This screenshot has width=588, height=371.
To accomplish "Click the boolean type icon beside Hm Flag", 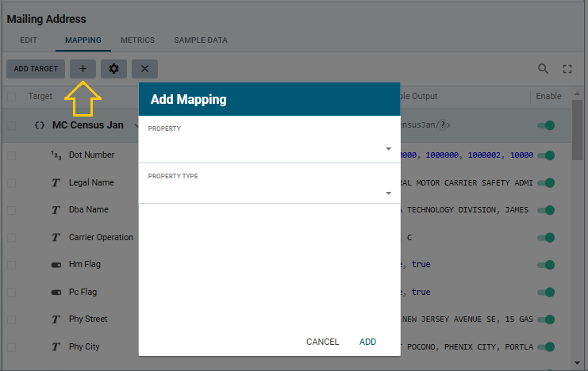I will click(56, 264).
